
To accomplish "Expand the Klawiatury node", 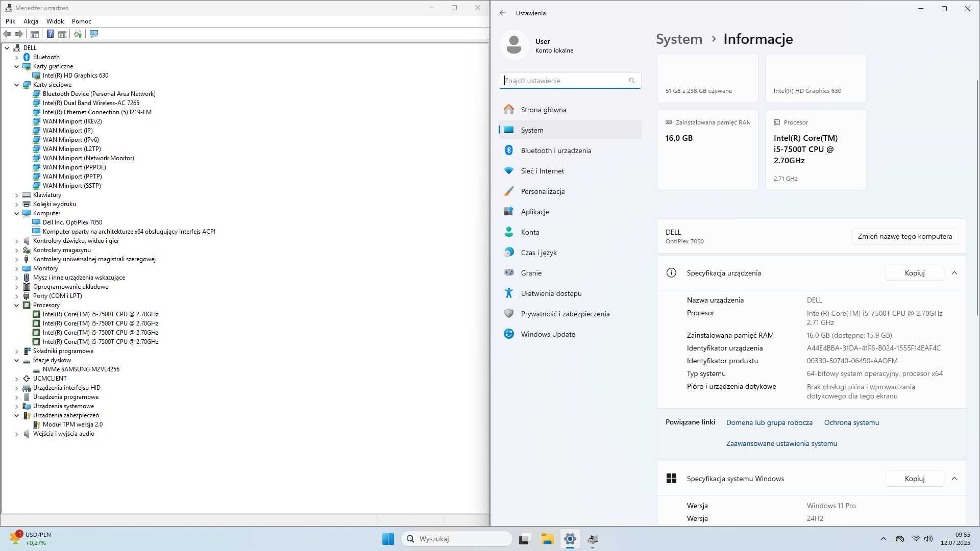I will [16, 195].
